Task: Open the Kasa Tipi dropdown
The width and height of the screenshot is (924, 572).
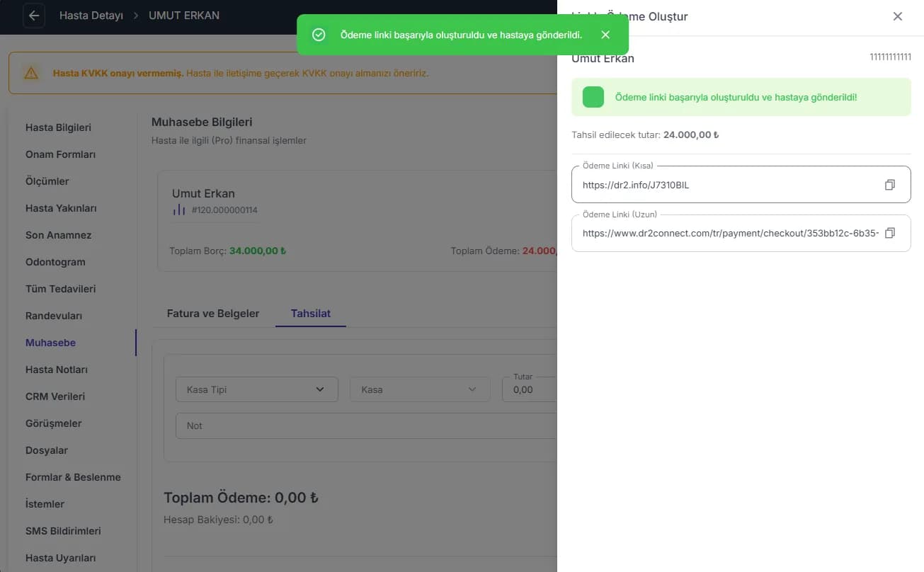Action: point(257,389)
